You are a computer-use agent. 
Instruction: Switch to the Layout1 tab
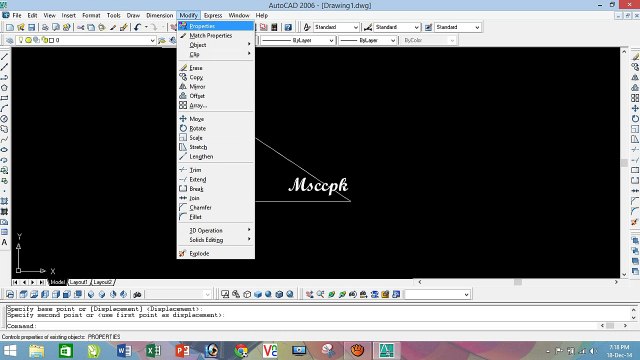click(x=78, y=282)
